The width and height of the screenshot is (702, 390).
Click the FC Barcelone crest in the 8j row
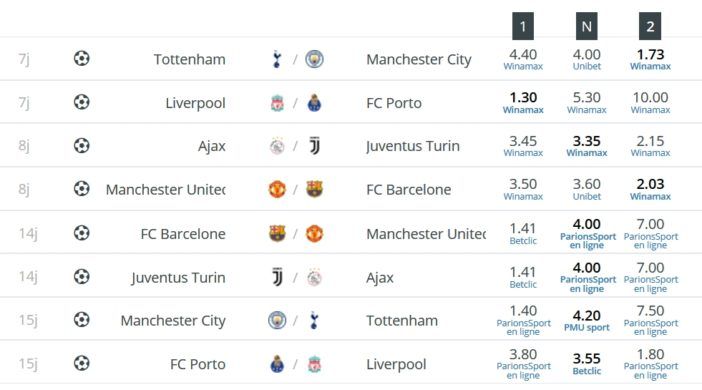[314, 189]
